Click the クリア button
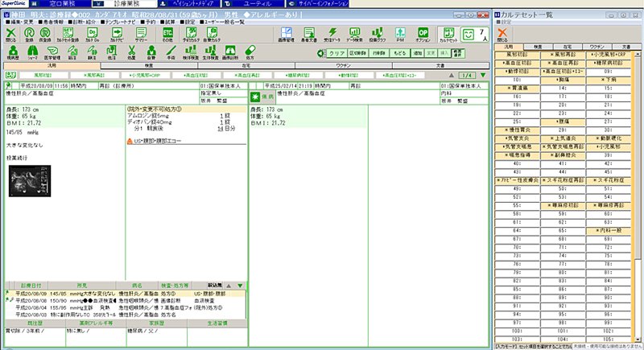 (x=336, y=53)
